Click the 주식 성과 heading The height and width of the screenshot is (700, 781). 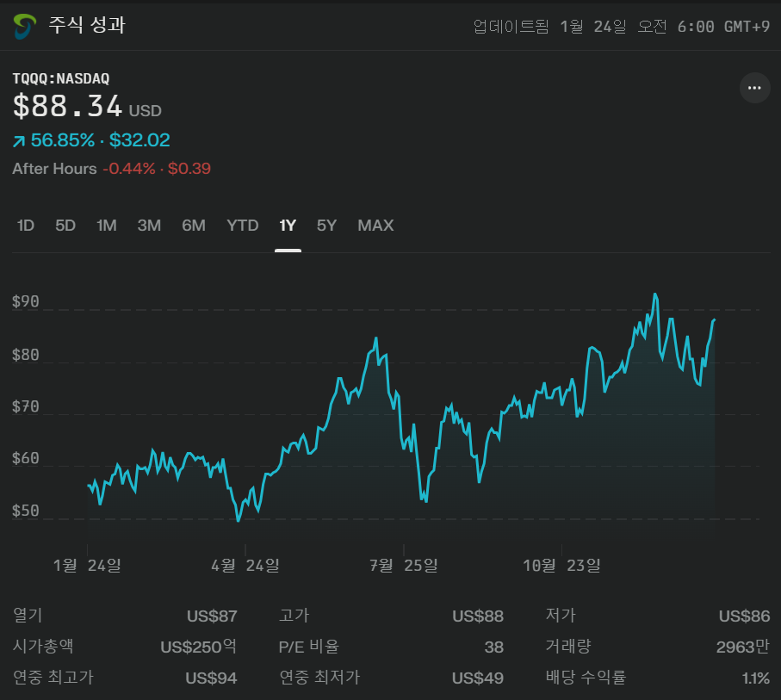(87, 25)
